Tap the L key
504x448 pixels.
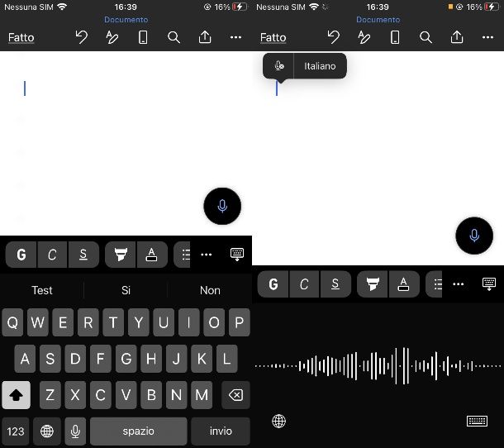point(226,359)
